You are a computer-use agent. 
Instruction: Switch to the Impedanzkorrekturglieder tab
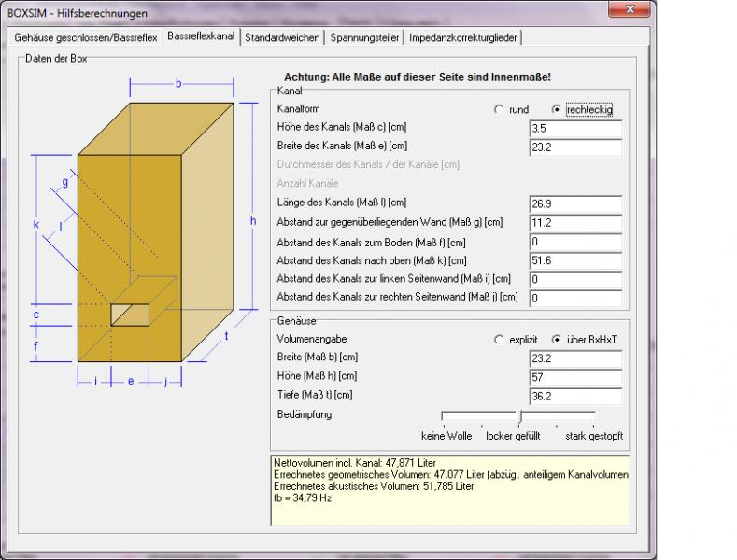[x=463, y=37]
